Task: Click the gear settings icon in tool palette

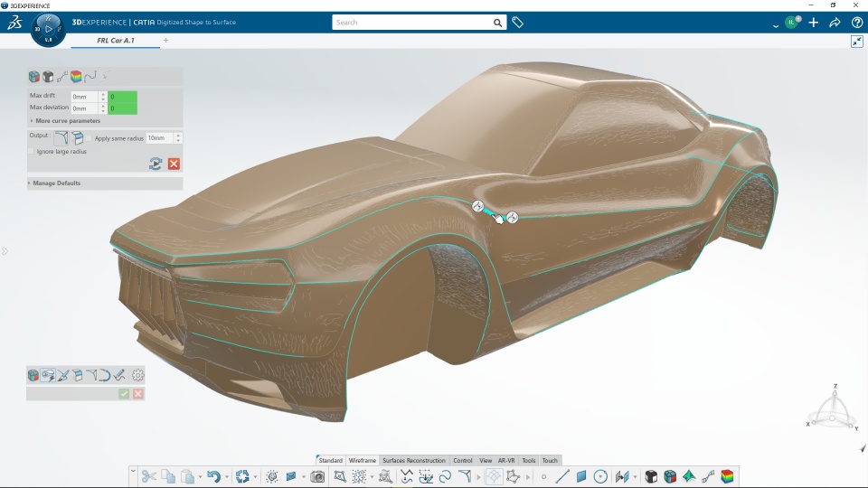Action: (x=138, y=375)
